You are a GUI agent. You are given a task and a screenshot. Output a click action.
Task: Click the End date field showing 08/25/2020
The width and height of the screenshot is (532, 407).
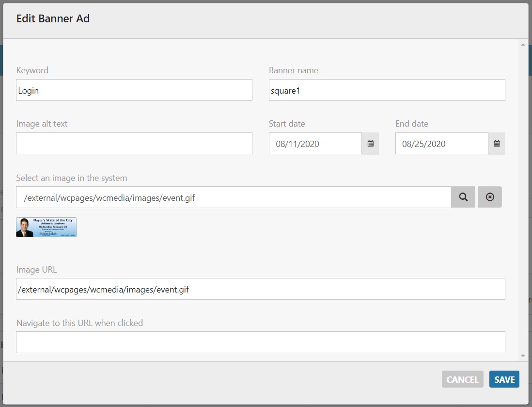click(x=442, y=144)
